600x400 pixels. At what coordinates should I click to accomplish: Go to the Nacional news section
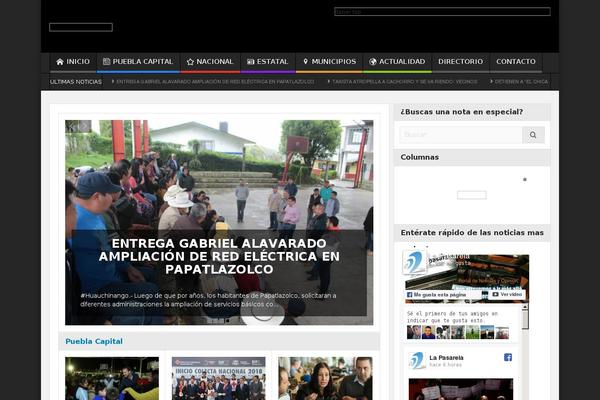click(210, 62)
